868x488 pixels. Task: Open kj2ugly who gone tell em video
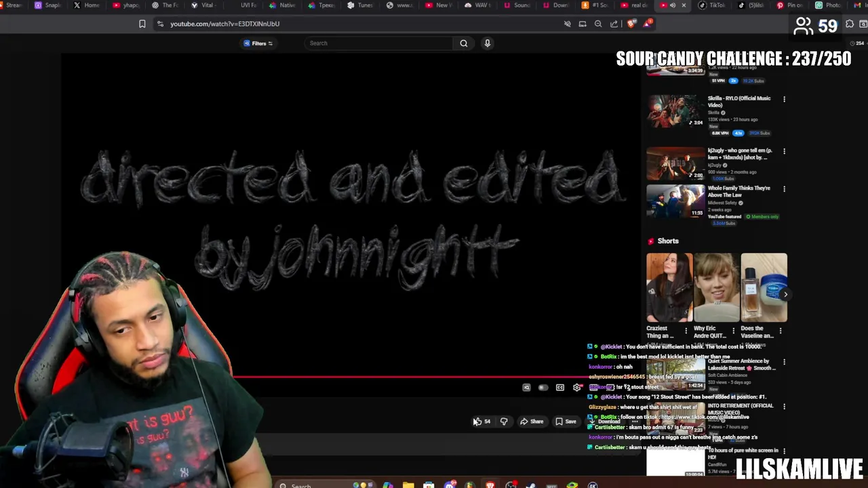coord(675,163)
